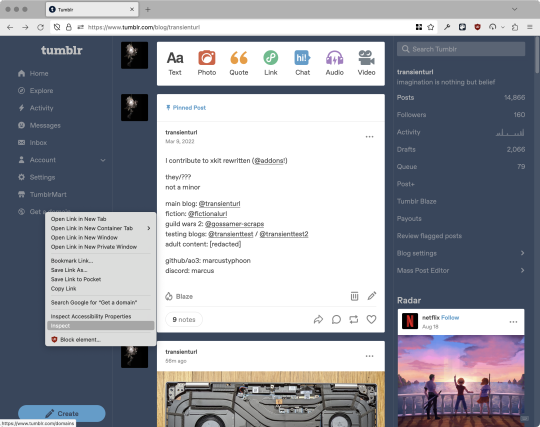
Task: Expand Open Link in New Container Tab submenu
Action: [x=100, y=228]
